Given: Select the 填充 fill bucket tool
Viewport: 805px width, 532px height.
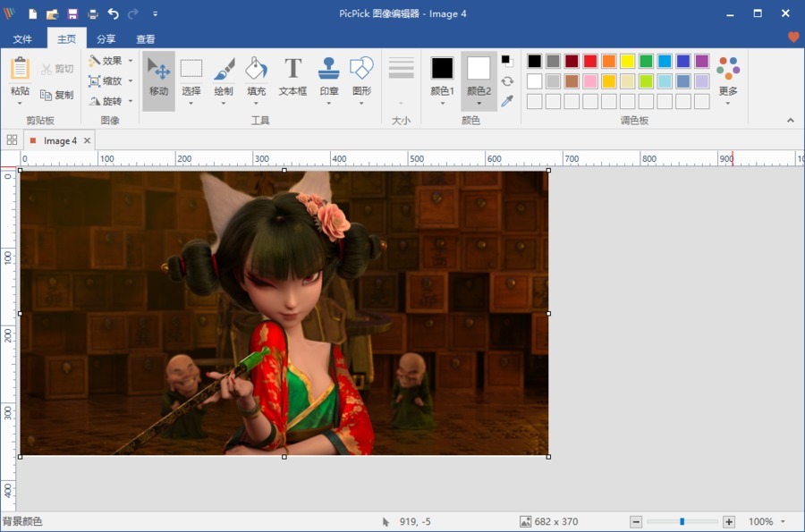Looking at the screenshot, I should pyautogui.click(x=256, y=77).
